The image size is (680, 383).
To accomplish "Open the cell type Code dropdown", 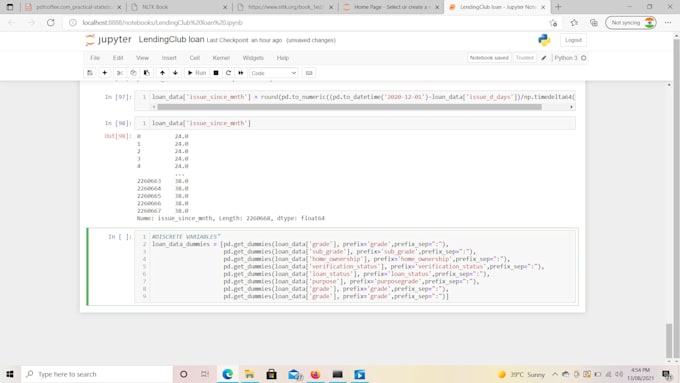I will (274, 73).
